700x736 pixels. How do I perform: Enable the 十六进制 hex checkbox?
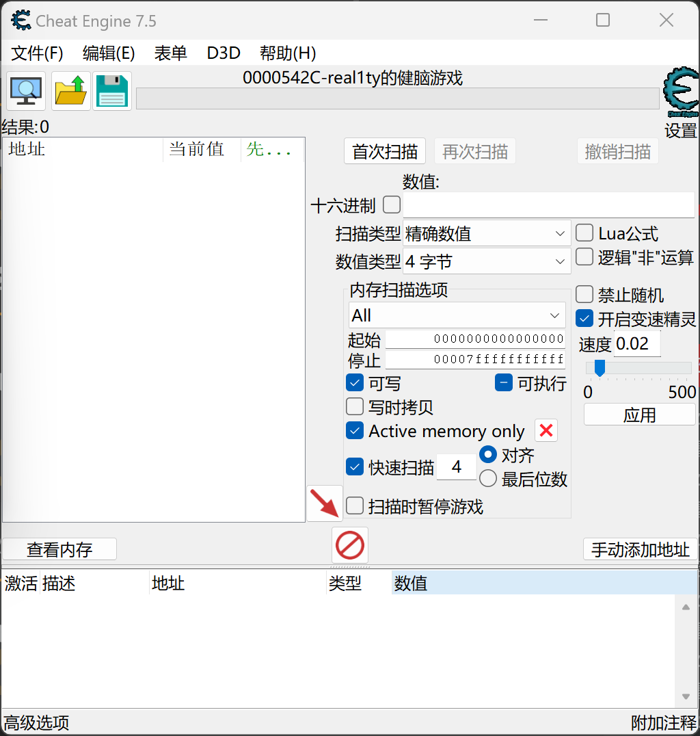(392, 205)
